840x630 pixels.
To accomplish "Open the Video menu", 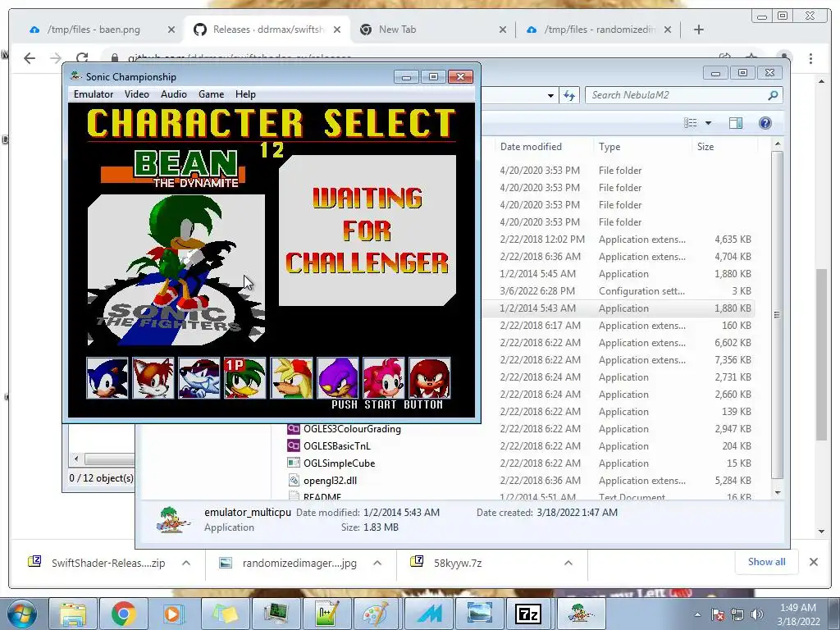I will pos(137,94).
